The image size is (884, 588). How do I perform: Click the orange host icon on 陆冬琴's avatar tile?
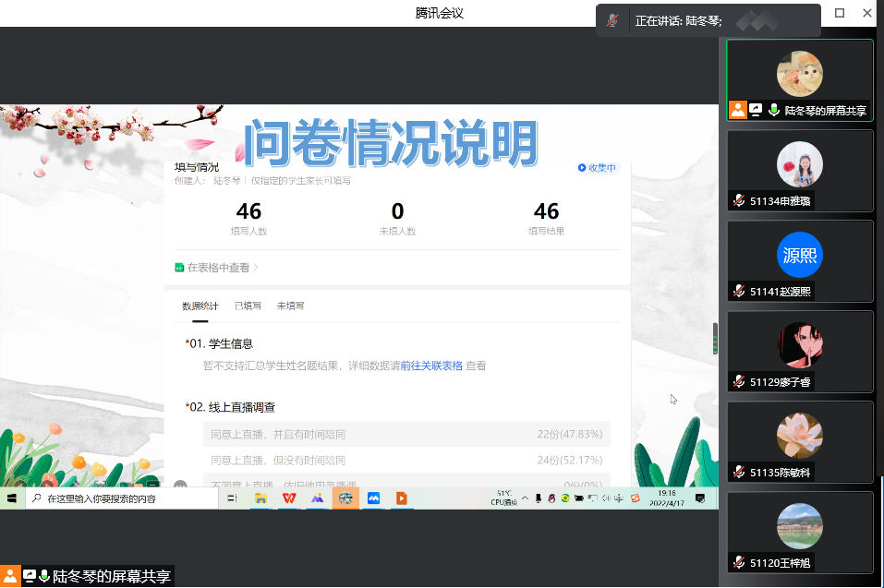coord(737,110)
